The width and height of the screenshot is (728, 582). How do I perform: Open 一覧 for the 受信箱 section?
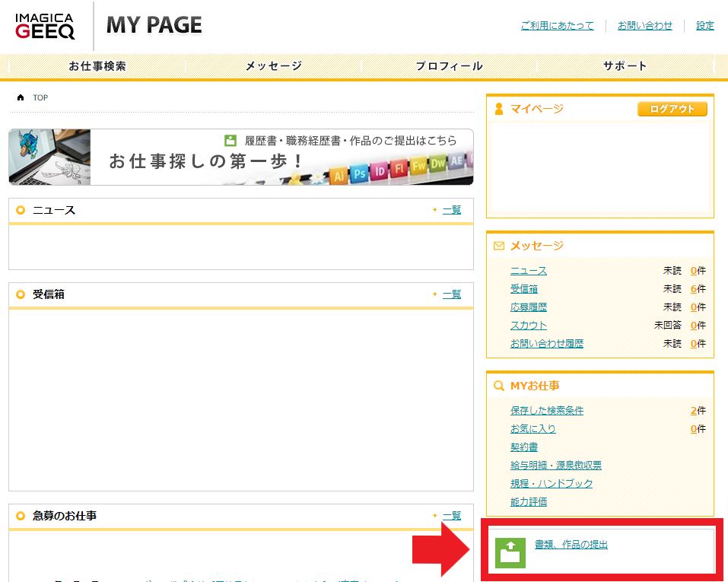(452, 294)
